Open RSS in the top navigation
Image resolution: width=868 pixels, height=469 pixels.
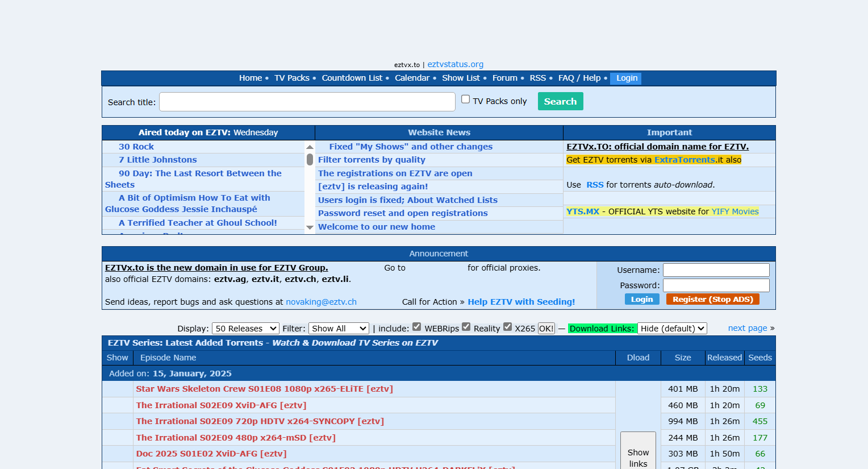click(537, 78)
